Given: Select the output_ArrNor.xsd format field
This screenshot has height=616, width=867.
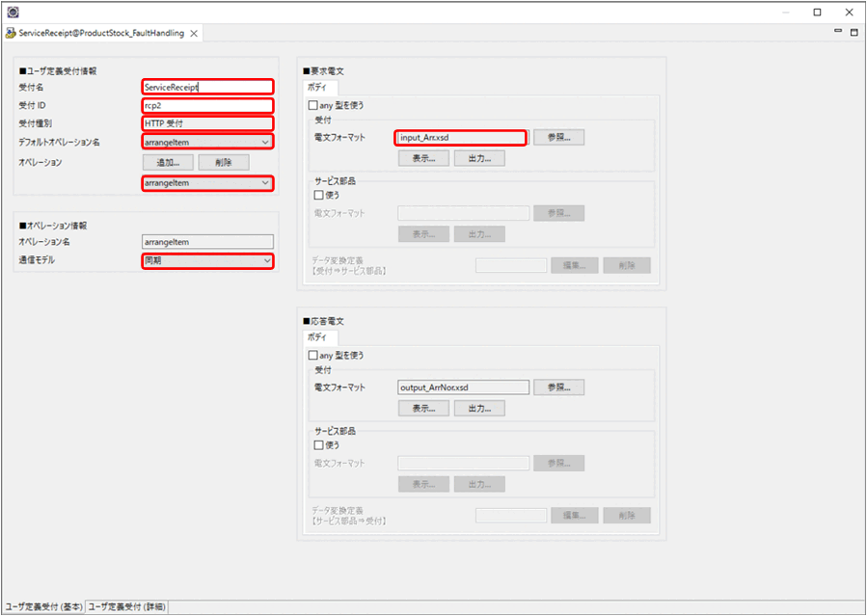Looking at the screenshot, I should click(461, 387).
